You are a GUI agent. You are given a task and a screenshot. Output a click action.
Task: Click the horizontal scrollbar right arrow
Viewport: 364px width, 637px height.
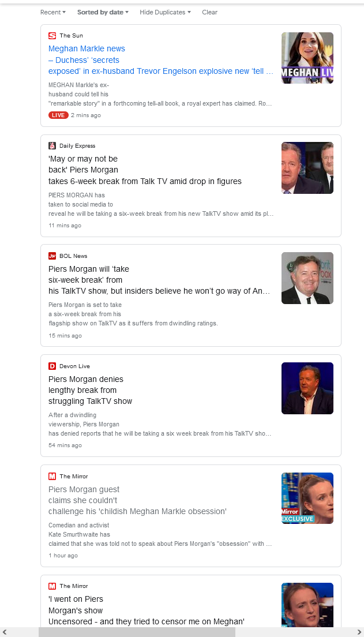(x=359, y=632)
